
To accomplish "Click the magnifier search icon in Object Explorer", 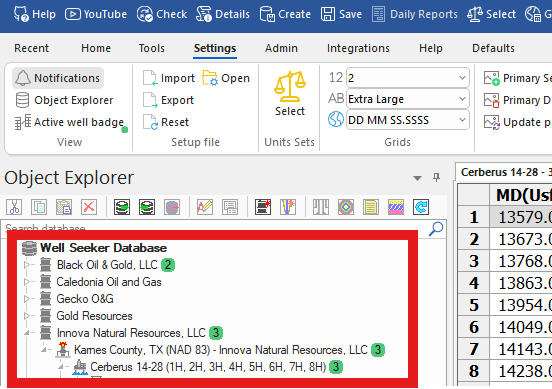I will (x=436, y=229).
